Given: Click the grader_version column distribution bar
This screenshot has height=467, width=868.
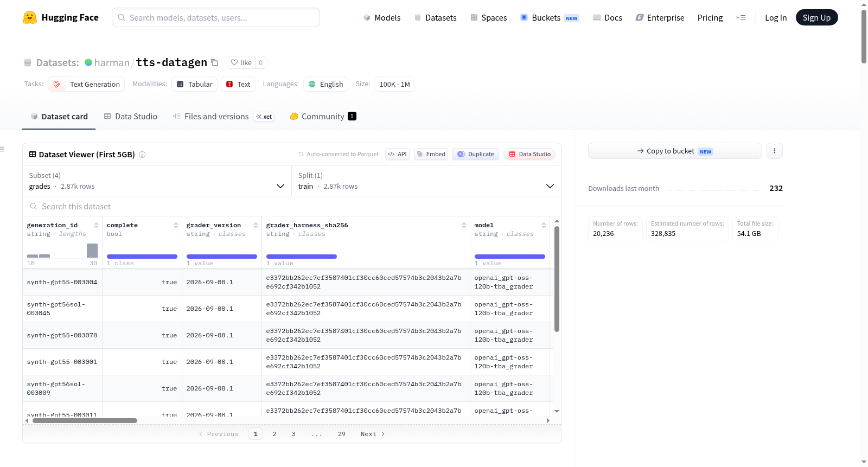Looking at the screenshot, I should coord(222,257).
